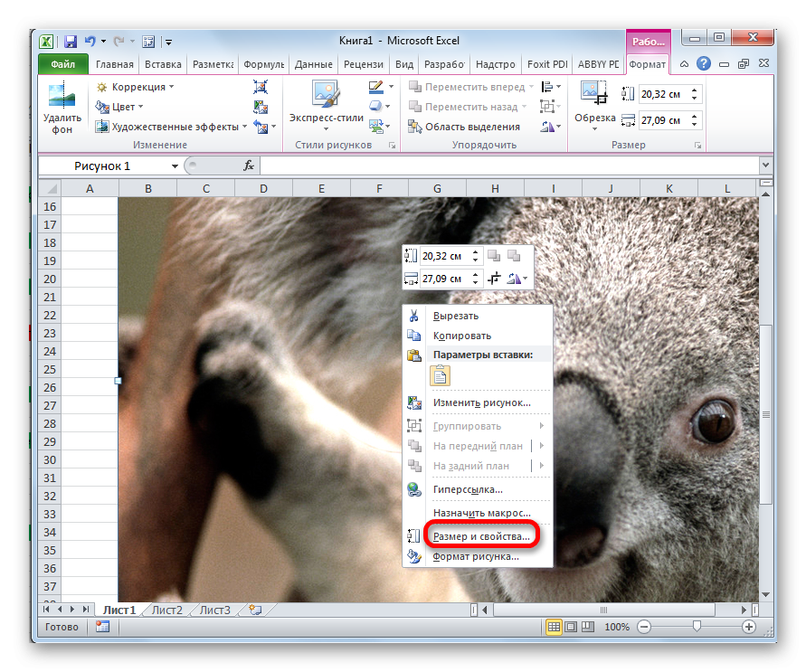Click Формат рисунка in the context menu
Image resolution: width=806 pixels, height=672 pixels.
(x=476, y=556)
